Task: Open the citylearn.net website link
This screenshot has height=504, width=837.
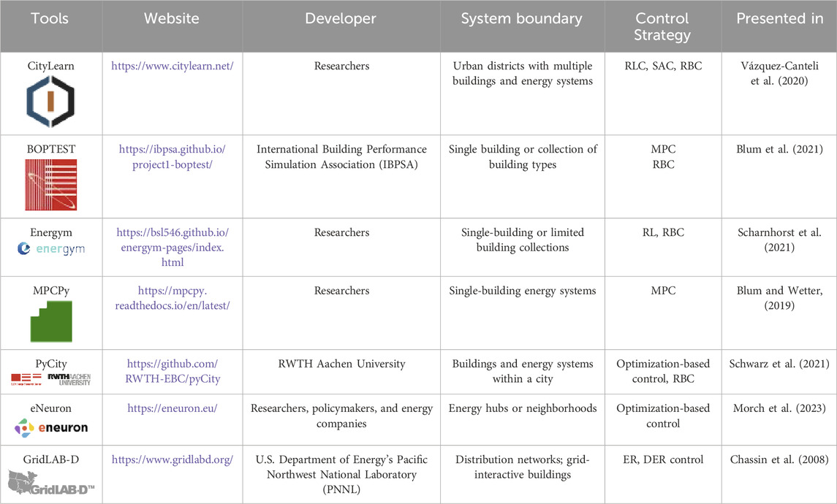Action: pyautogui.click(x=173, y=66)
